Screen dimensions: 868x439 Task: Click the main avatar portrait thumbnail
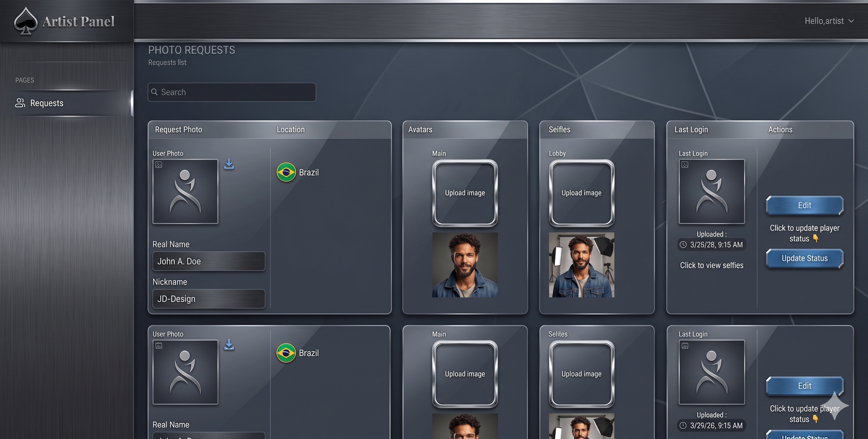pyautogui.click(x=465, y=265)
